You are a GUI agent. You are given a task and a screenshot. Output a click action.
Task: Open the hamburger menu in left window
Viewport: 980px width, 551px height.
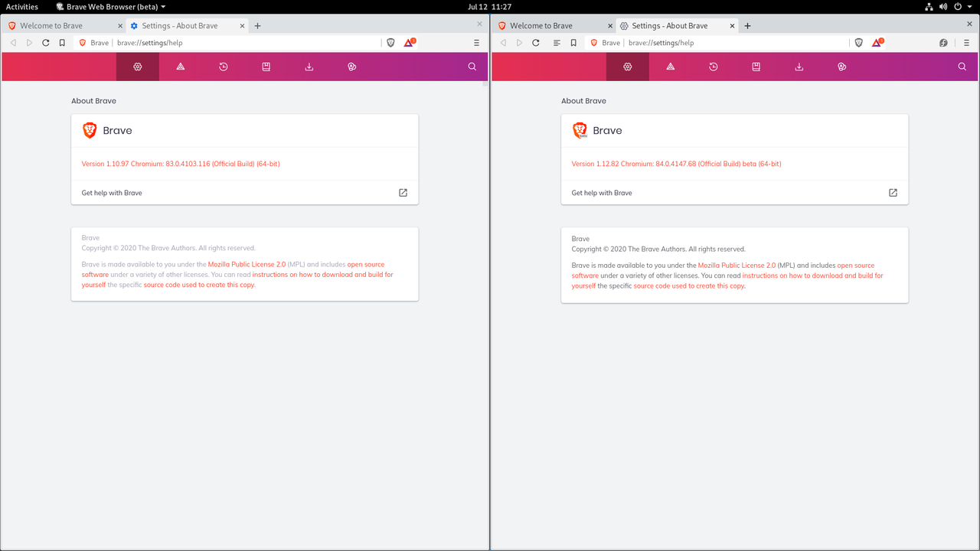pyautogui.click(x=477, y=43)
